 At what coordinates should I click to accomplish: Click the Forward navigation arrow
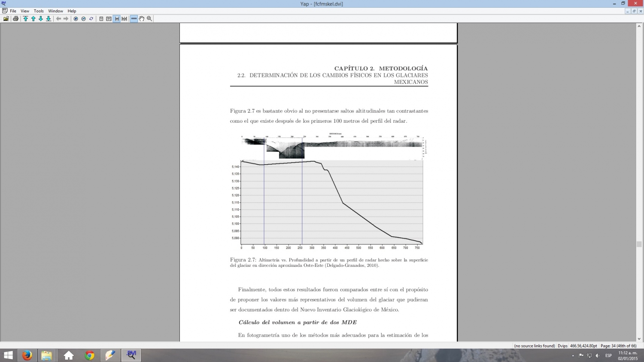tap(66, 19)
